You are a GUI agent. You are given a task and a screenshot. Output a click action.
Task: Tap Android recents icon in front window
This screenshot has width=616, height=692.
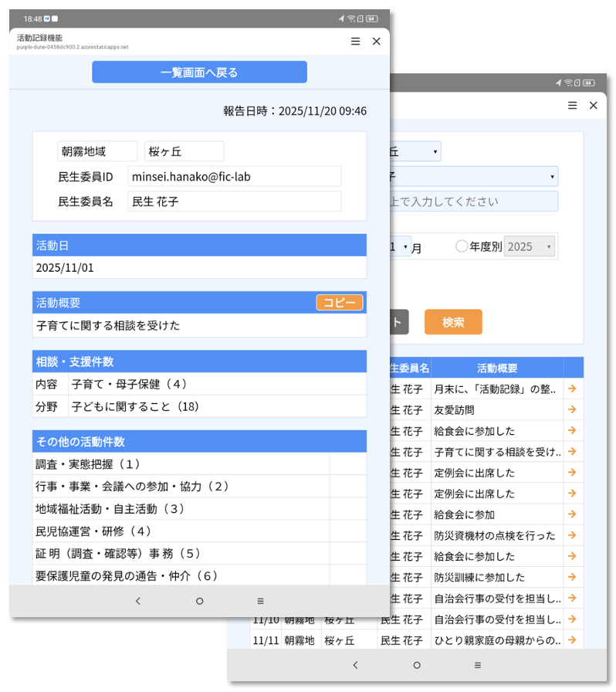pos(260,601)
